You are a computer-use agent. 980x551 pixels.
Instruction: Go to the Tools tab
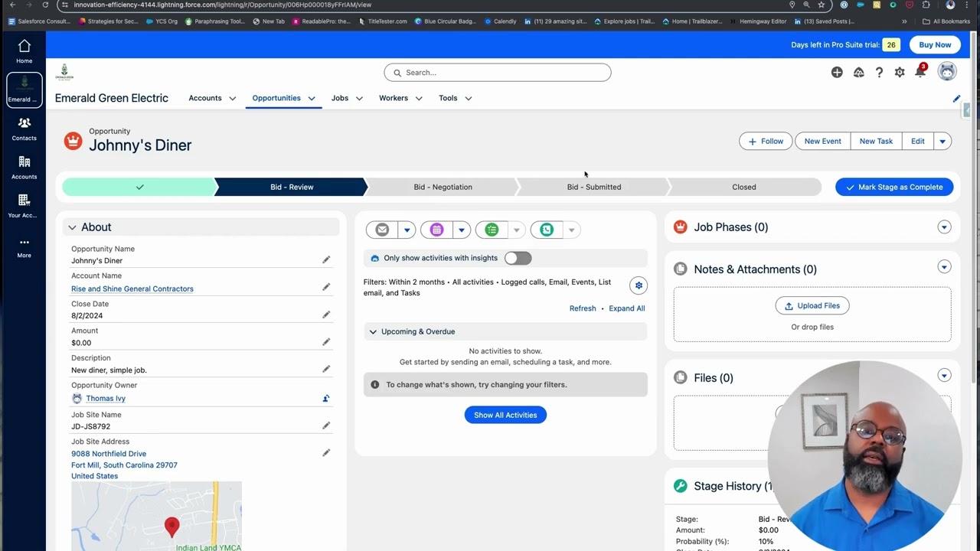pyautogui.click(x=448, y=98)
